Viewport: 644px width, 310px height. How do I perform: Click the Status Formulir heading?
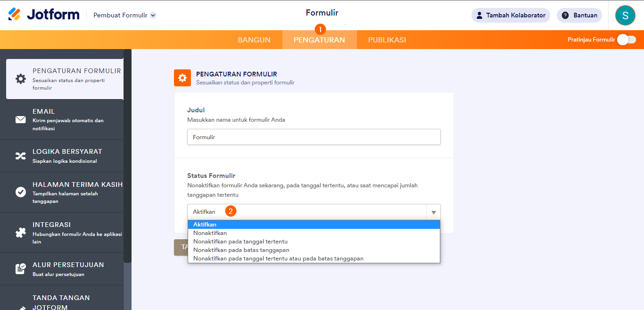211,176
